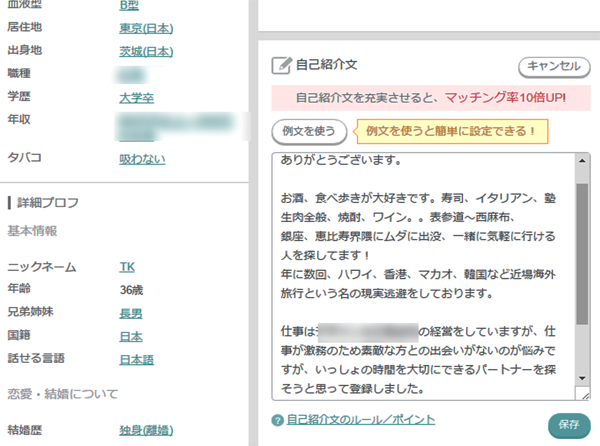
Task: Click the textarea vertical scrollbar thumb
Action: click(x=582, y=254)
